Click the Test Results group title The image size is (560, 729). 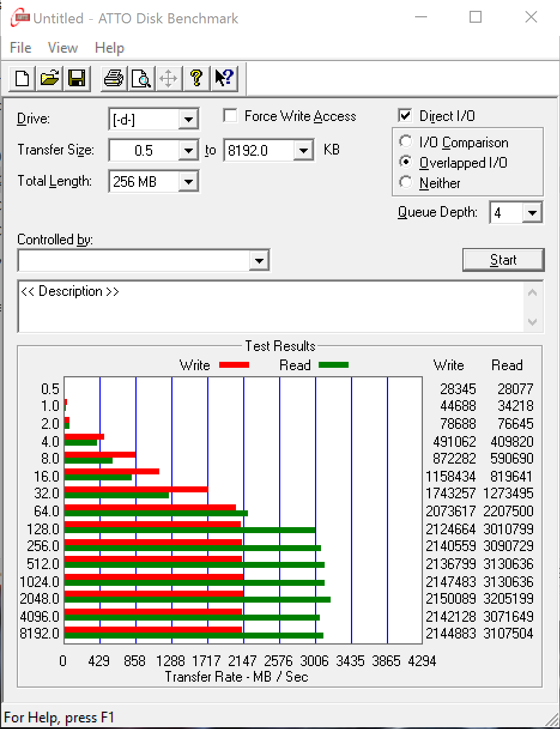280,346
